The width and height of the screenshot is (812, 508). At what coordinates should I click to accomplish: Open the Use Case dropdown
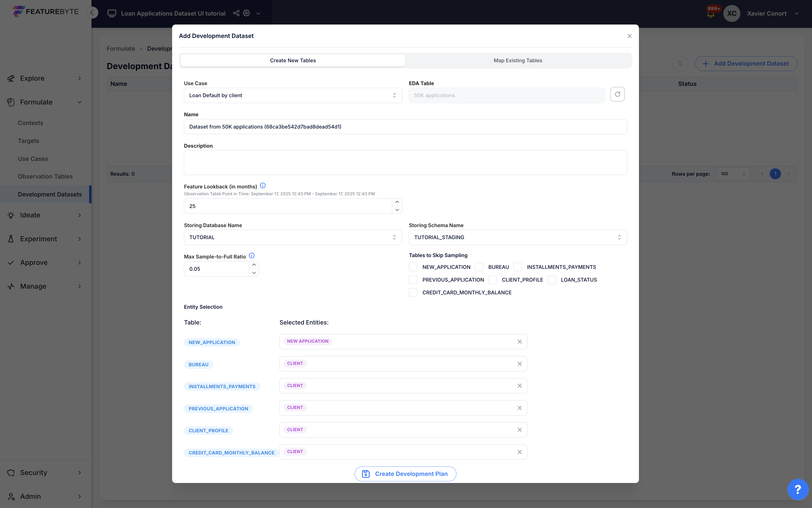pyautogui.click(x=293, y=96)
